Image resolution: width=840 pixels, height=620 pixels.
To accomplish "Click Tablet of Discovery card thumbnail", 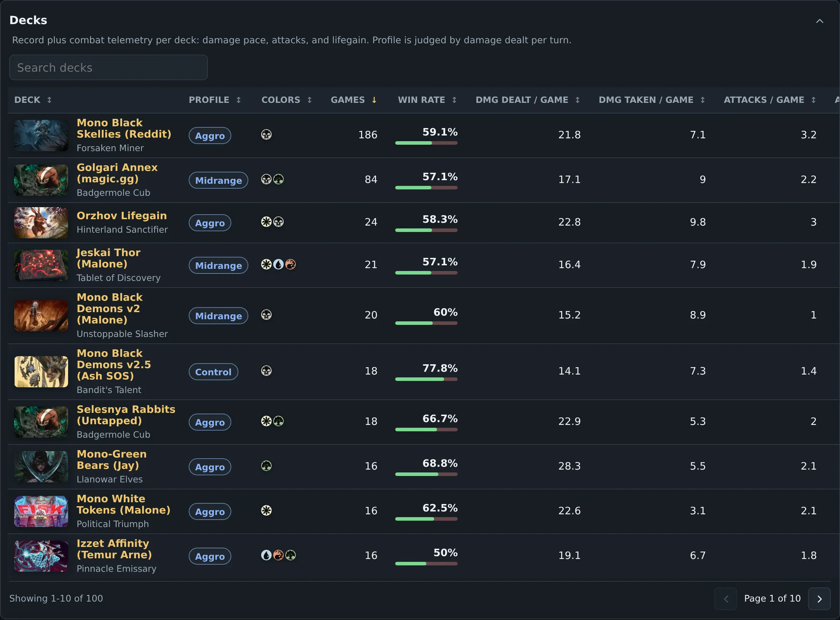I will pos(41,265).
